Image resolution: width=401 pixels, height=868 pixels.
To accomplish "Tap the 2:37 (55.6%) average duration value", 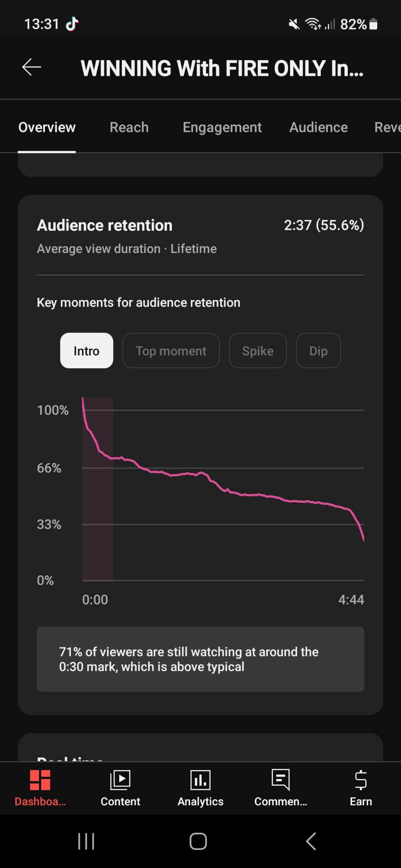I will click(x=324, y=225).
